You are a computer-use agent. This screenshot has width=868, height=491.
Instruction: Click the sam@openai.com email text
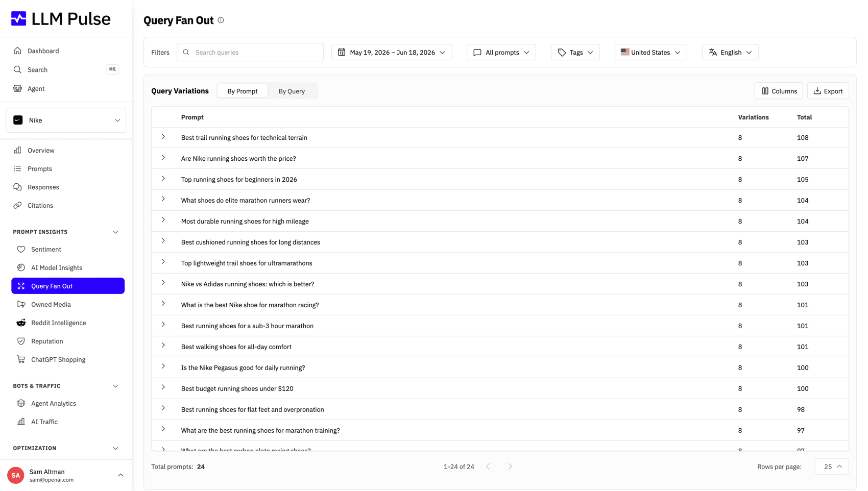tap(52, 480)
